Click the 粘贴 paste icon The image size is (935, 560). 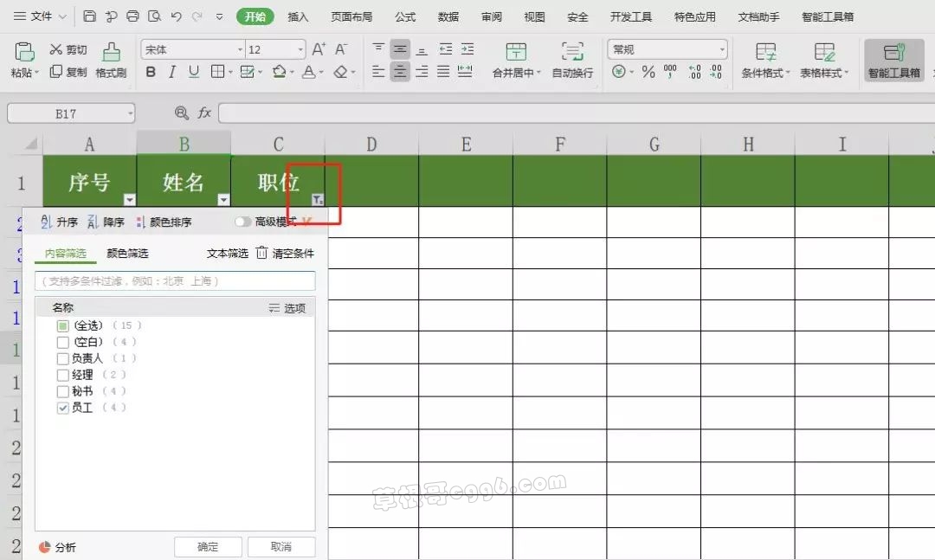pyautogui.click(x=24, y=53)
